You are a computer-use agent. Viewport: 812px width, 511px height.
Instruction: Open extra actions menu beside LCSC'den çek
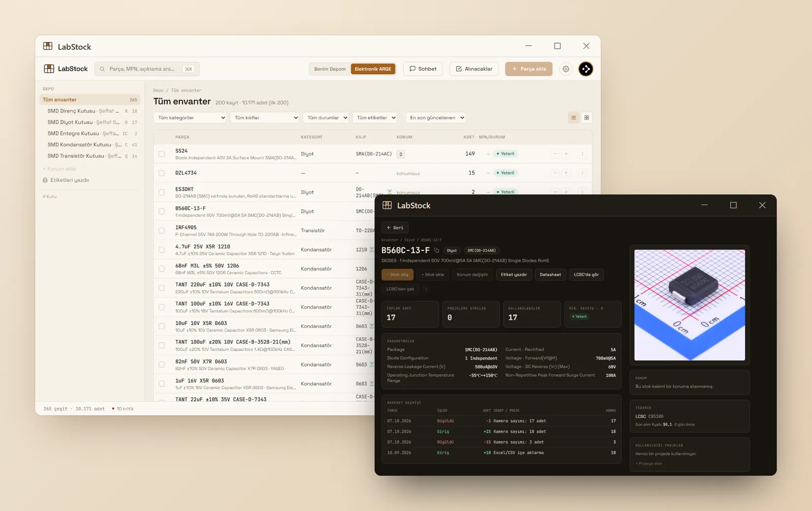[x=426, y=289]
